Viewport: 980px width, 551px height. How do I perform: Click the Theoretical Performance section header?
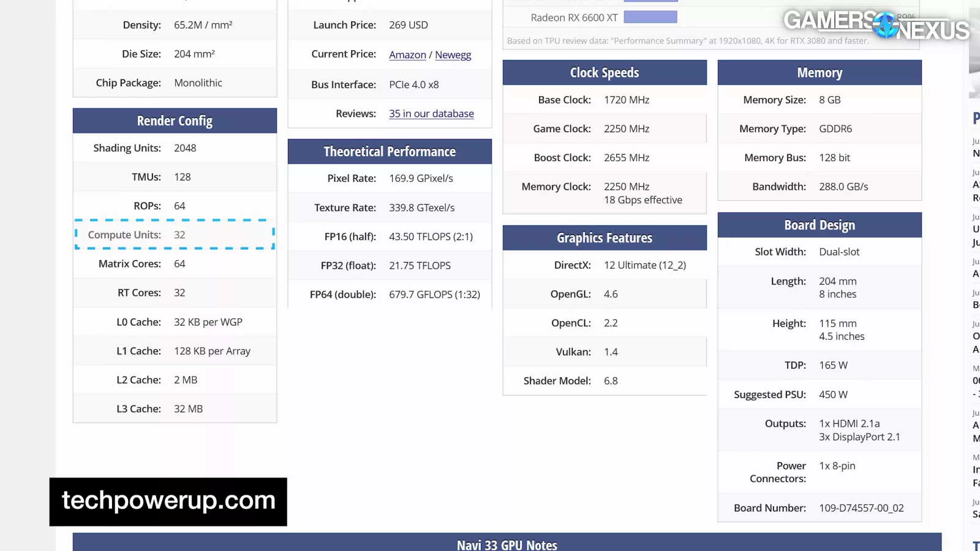point(390,151)
